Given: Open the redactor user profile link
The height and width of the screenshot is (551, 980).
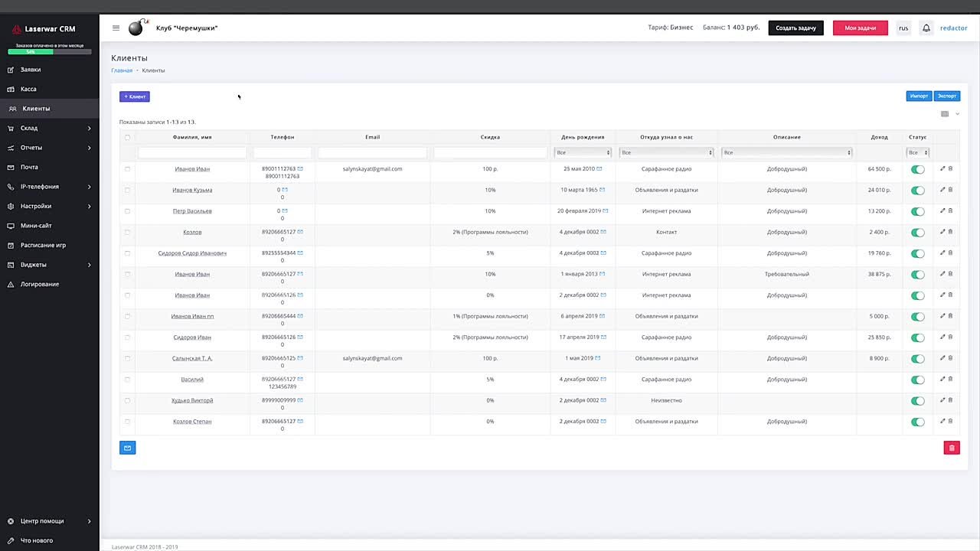Looking at the screenshot, I should coord(954,28).
